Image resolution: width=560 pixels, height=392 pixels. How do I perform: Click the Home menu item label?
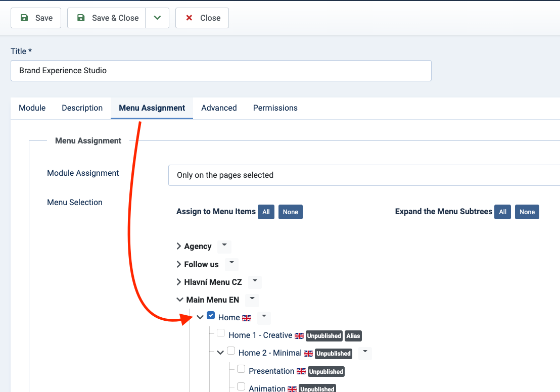tap(229, 317)
